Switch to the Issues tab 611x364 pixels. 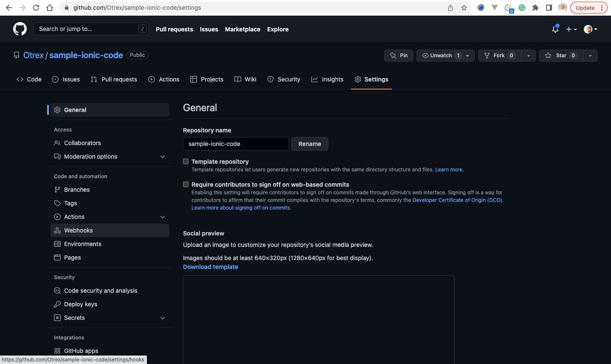click(66, 79)
